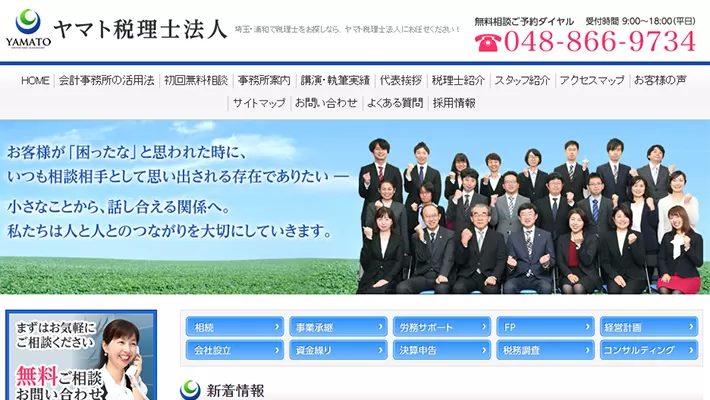Open 初回無料相談 in the navigation bar
The width and height of the screenshot is (710, 400).
click(196, 80)
